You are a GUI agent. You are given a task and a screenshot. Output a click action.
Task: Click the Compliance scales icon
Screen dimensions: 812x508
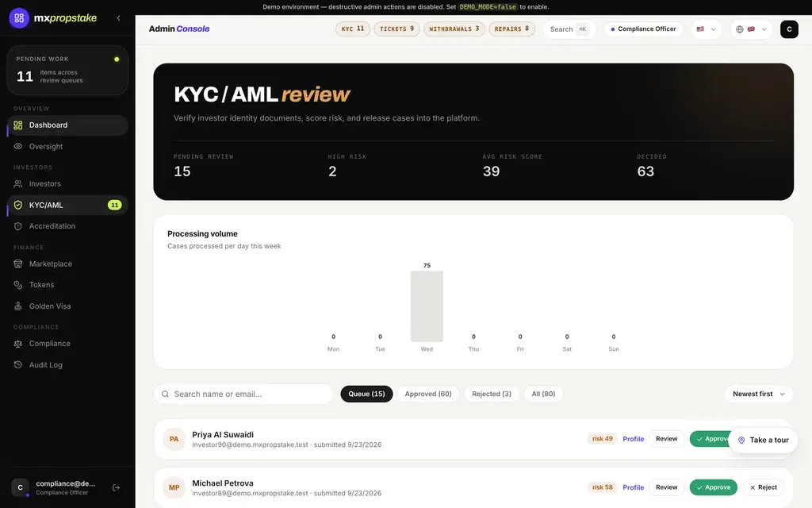click(x=18, y=343)
